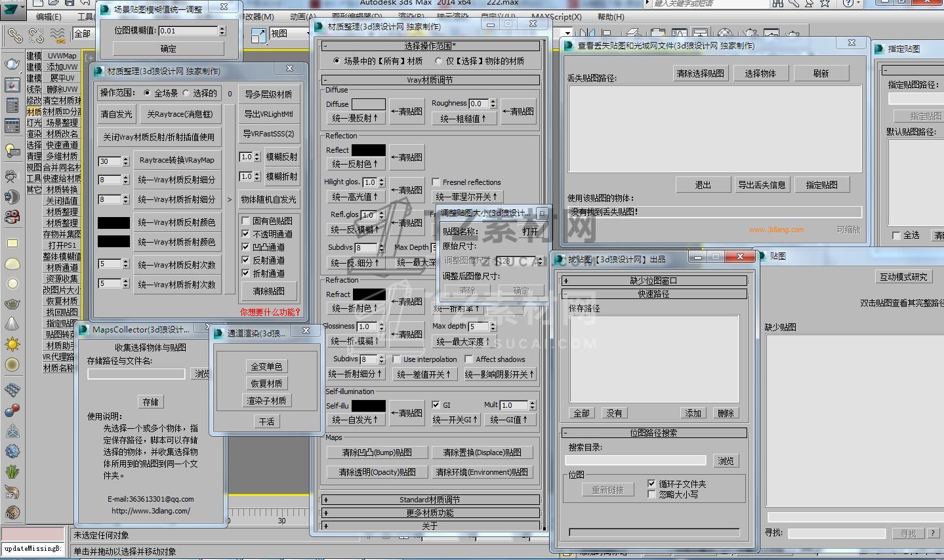Enable the 忽略大小写 checkbox
This screenshot has width=944, height=560.
pyautogui.click(x=651, y=494)
